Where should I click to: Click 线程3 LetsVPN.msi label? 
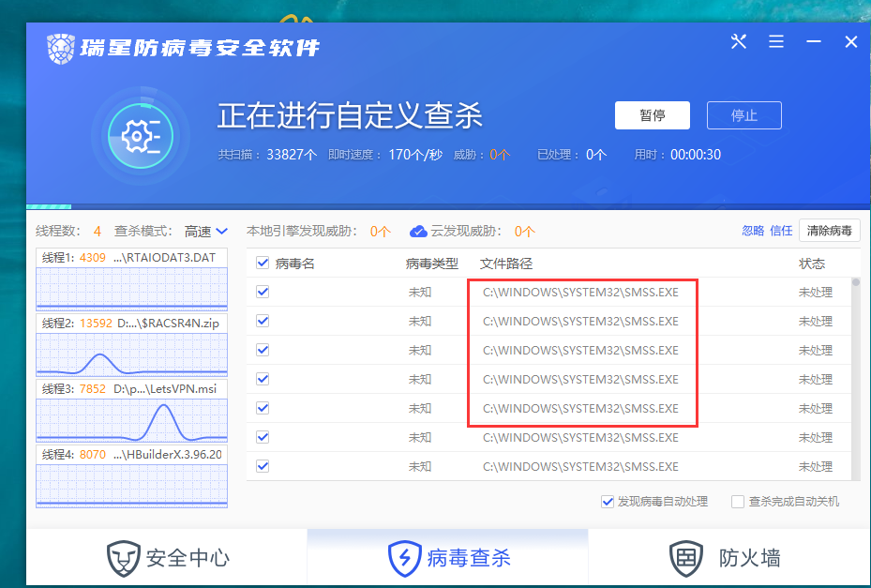click(x=129, y=388)
